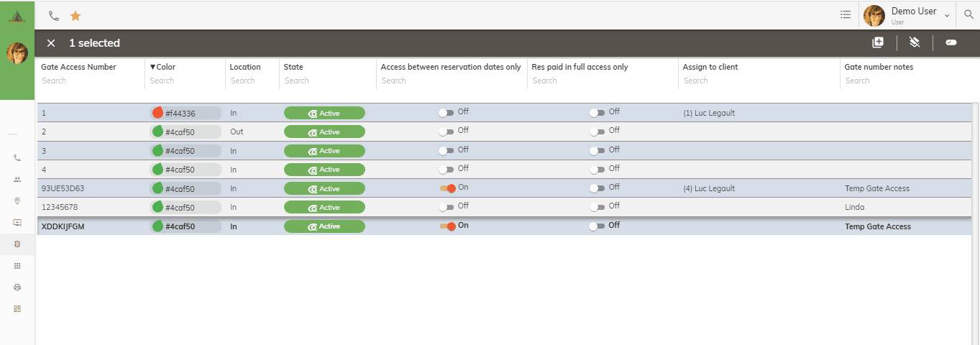Image resolution: width=980 pixels, height=345 pixels.
Task: Turn off reservation dates access for 93UE53D63
Action: 447,188
